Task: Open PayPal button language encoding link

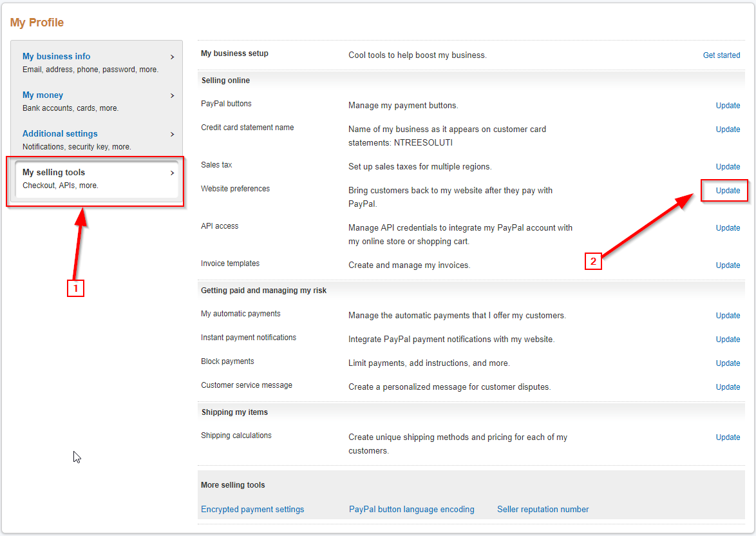Action: 411,510
